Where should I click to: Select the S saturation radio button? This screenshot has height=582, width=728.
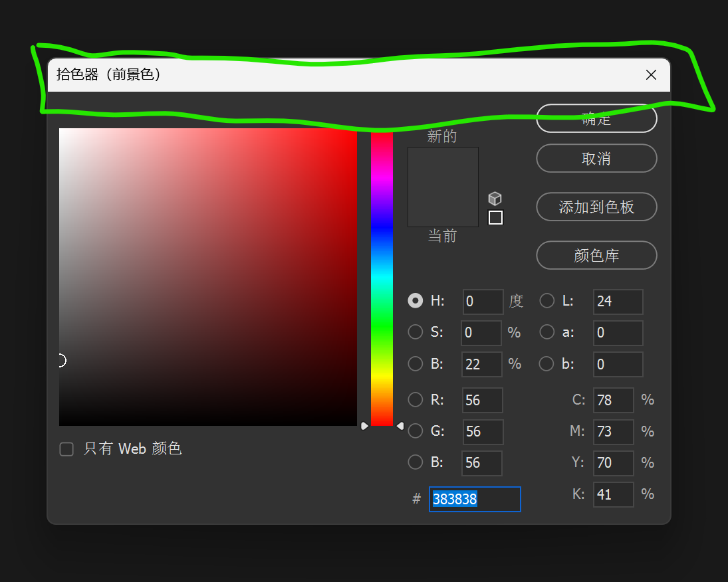415,332
